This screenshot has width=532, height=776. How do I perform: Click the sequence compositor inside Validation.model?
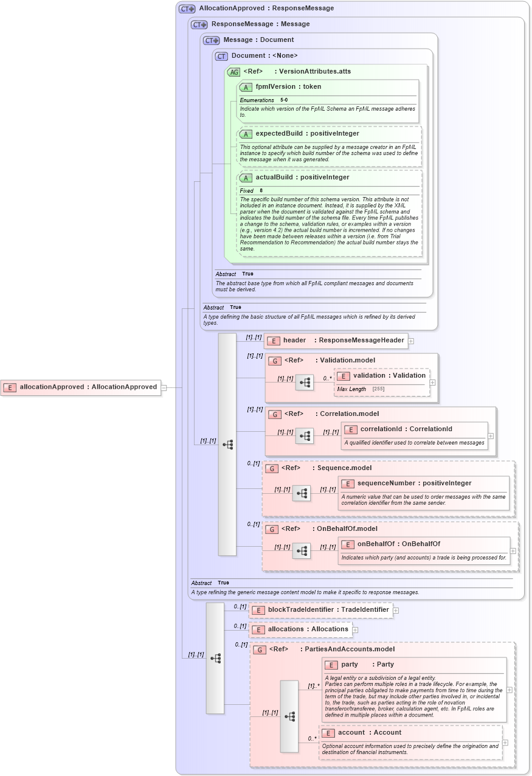(305, 383)
